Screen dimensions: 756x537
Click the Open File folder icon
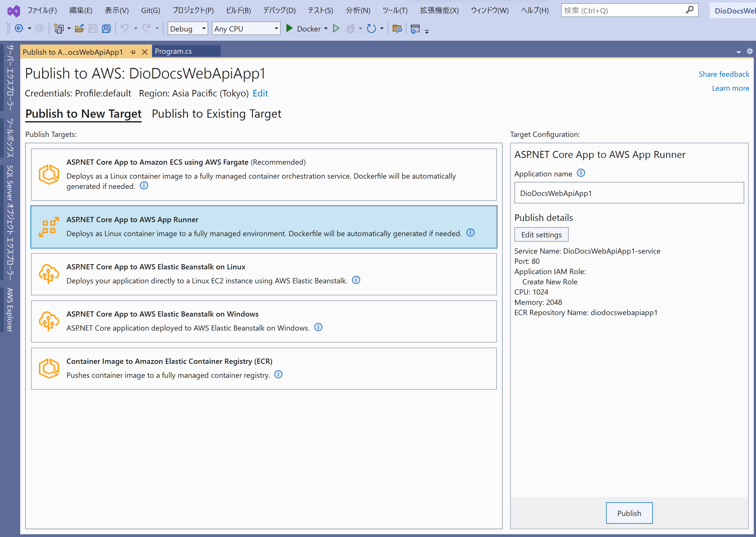point(79,29)
